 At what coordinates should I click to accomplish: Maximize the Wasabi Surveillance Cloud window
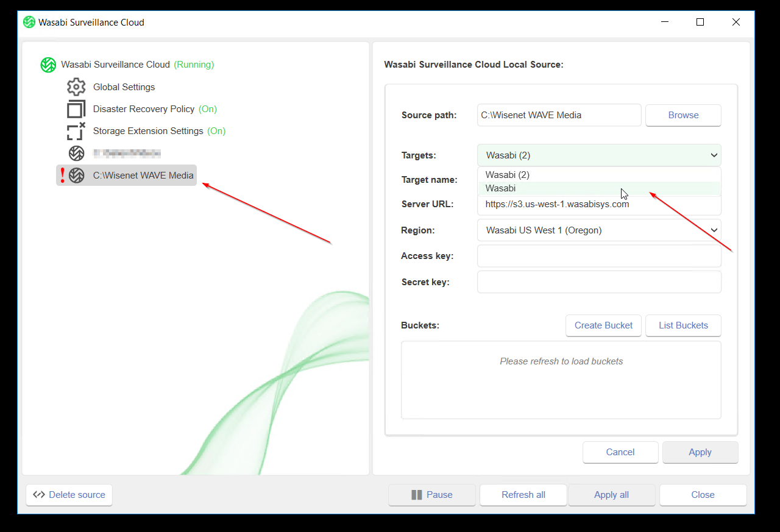point(700,23)
